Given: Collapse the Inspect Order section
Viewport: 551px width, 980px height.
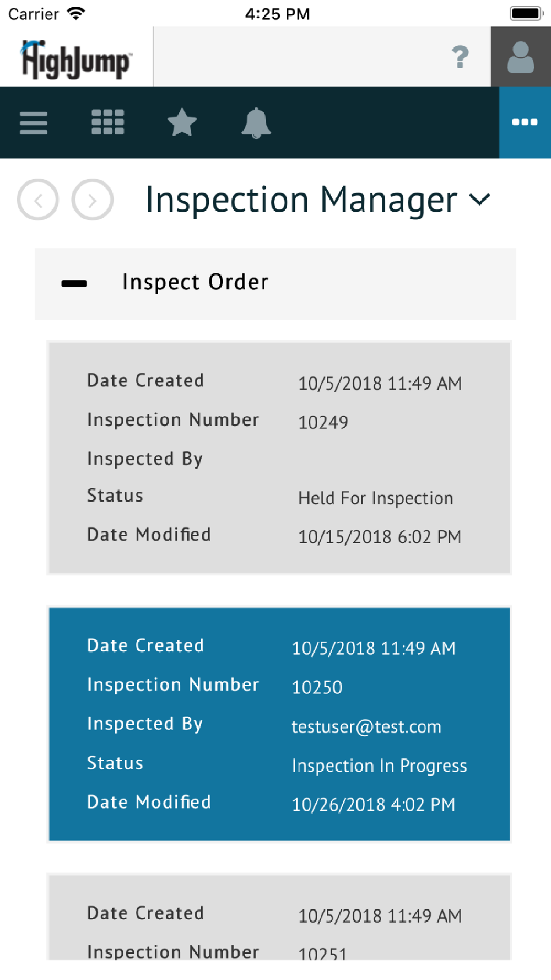Looking at the screenshot, I should 74,283.
